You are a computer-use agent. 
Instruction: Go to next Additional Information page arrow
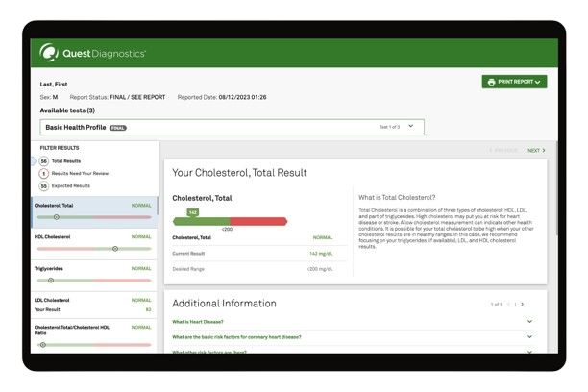[x=523, y=304]
